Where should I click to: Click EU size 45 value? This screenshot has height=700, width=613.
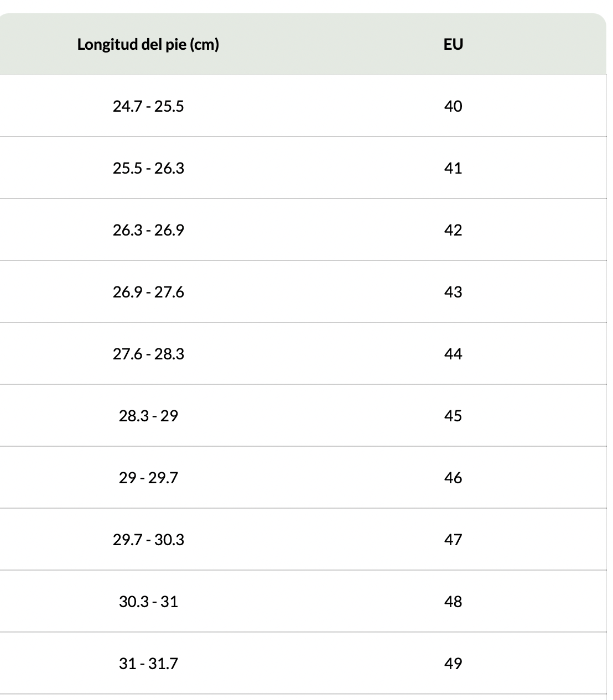pyautogui.click(x=453, y=416)
